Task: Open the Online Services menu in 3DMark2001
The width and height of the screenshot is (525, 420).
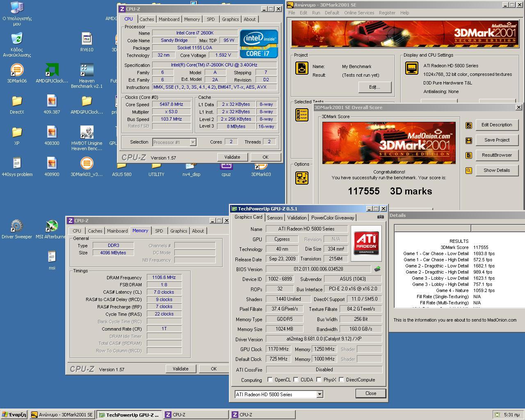Action: pyautogui.click(x=359, y=13)
